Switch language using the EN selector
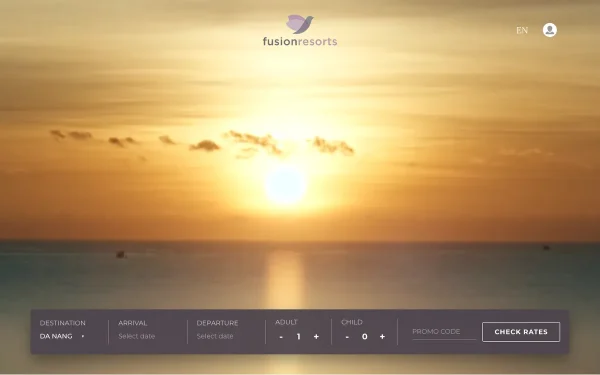The image size is (600, 375). click(522, 30)
